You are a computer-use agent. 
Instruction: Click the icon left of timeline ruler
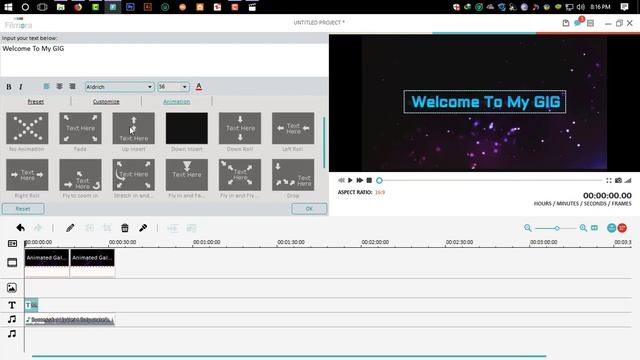[x=12, y=243]
